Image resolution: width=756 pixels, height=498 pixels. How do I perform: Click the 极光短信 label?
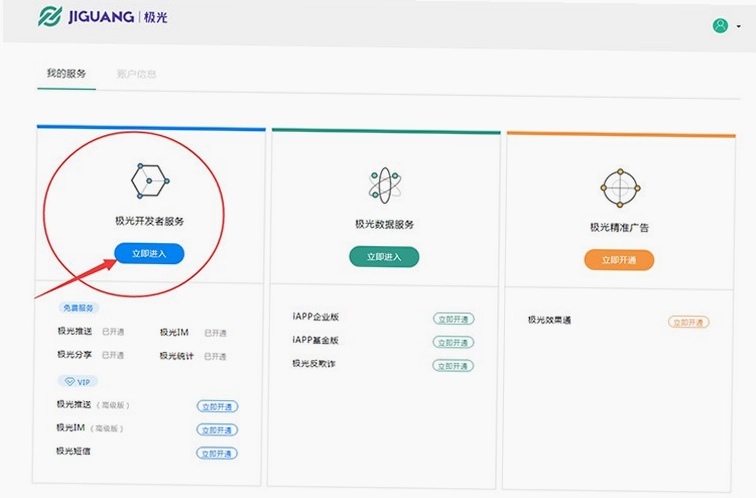[x=73, y=451]
